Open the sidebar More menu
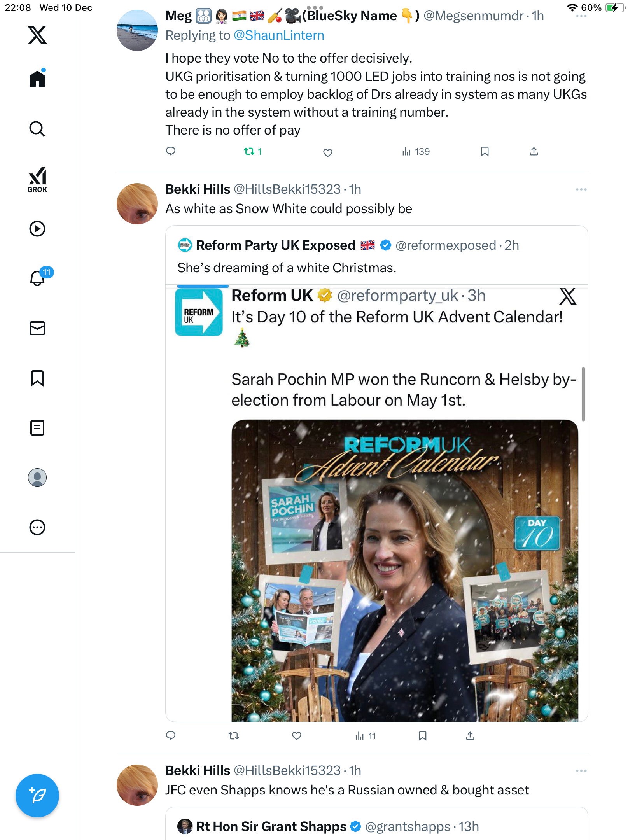 37,527
